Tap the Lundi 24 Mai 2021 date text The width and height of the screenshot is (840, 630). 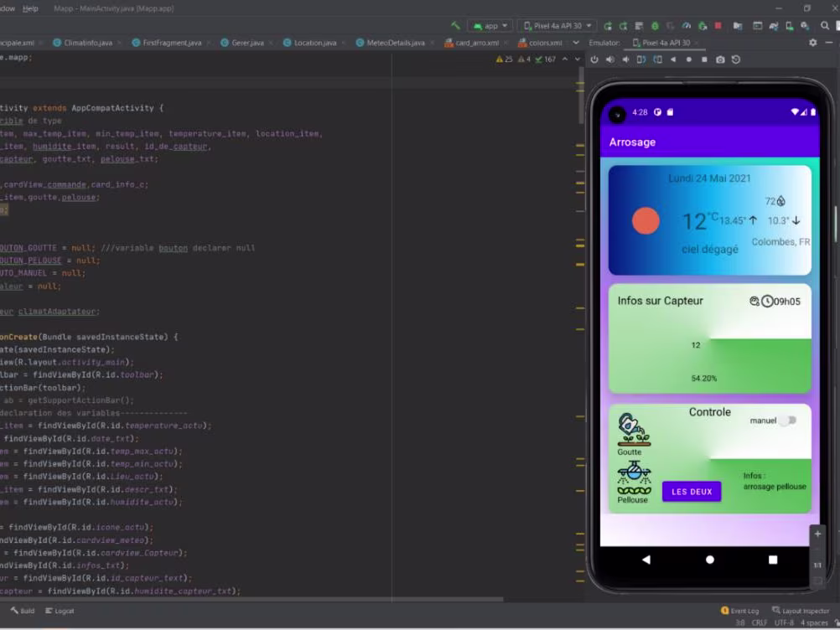pos(709,178)
